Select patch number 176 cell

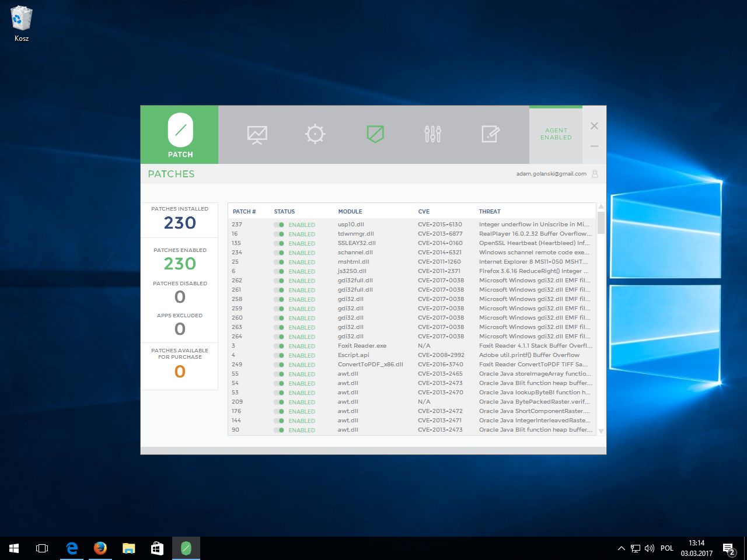click(236, 411)
